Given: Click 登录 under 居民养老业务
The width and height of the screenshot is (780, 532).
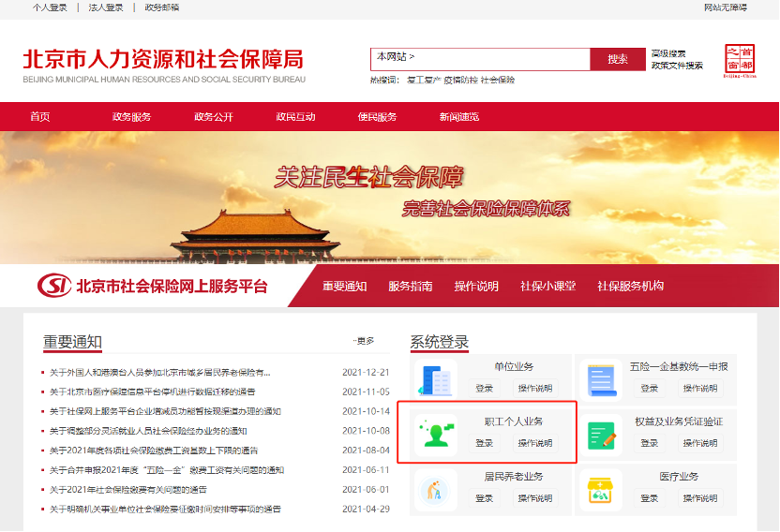Looking at the screenshot, I should point(484,498).
